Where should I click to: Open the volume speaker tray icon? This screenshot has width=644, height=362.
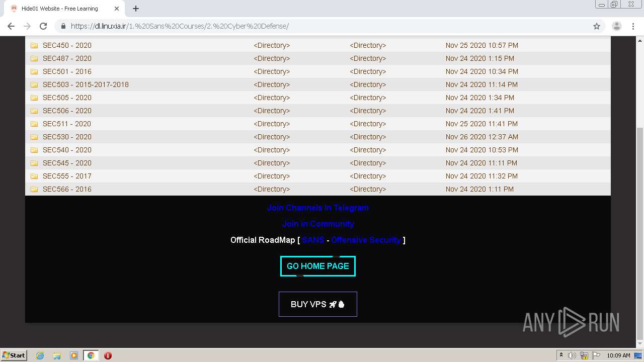coord(572,355)
